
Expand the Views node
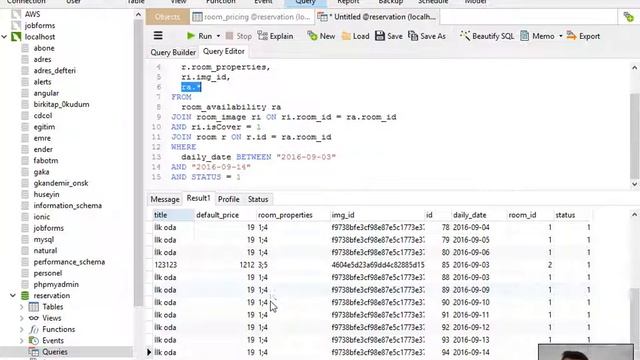pyautogui.click(x=22, y=318)
